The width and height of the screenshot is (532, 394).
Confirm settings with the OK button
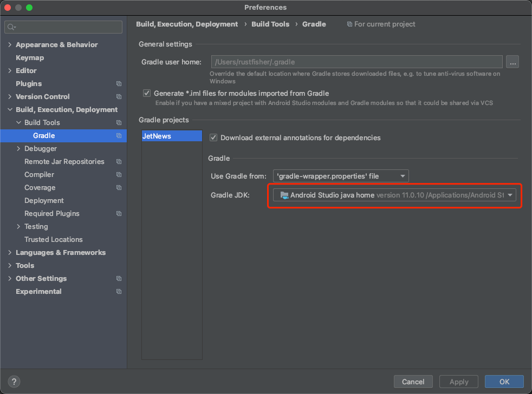[x=504, y=382]
